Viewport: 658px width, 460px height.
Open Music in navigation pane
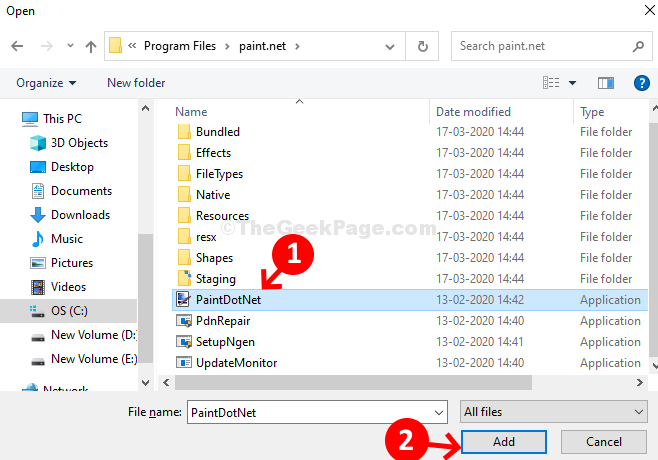click(x=56, y=238)
